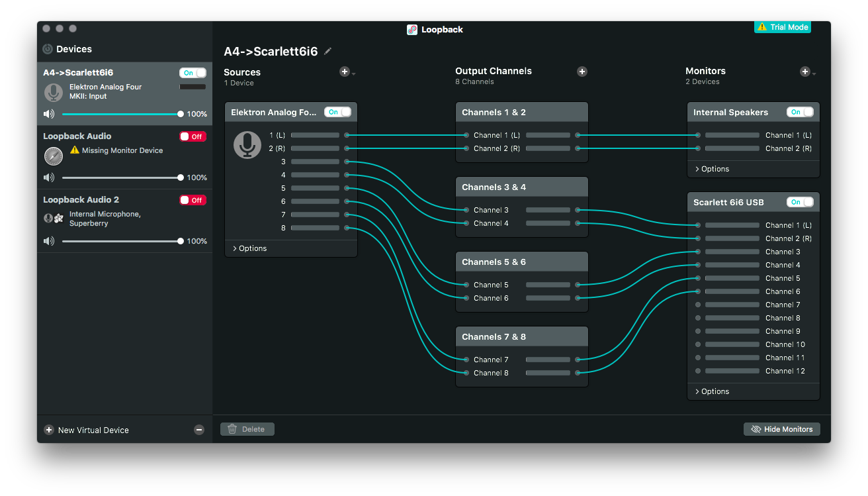This screenshot has height=496, width=868.
Task: Click the Delete button
Action: pos(247,429)
